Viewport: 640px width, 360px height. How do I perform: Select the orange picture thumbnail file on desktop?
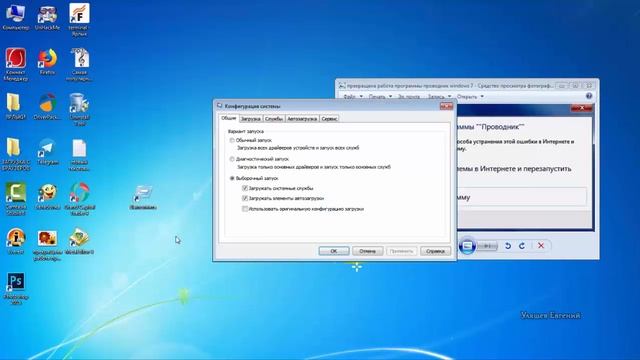[x=47, y=245]
